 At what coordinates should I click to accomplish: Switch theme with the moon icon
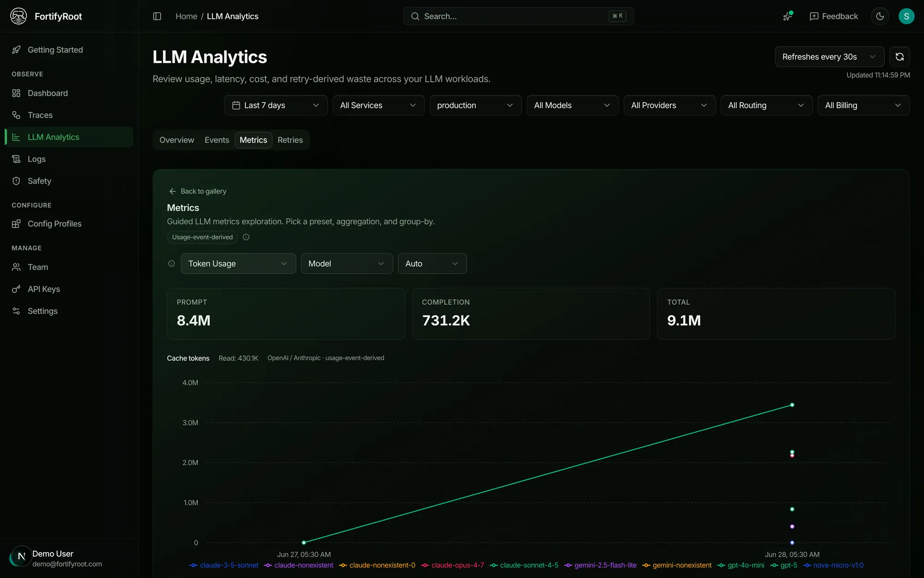(x=880, y=16)
